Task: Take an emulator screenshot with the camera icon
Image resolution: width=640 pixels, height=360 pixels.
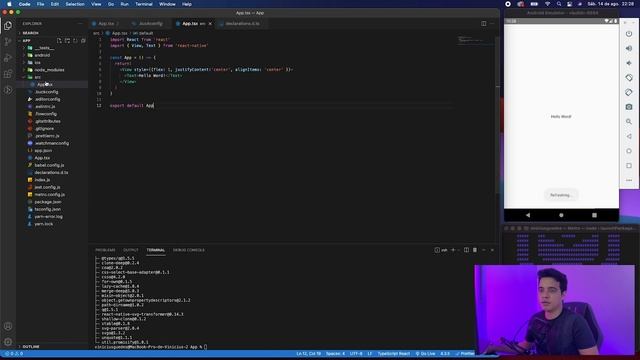Action: (629, 107)
